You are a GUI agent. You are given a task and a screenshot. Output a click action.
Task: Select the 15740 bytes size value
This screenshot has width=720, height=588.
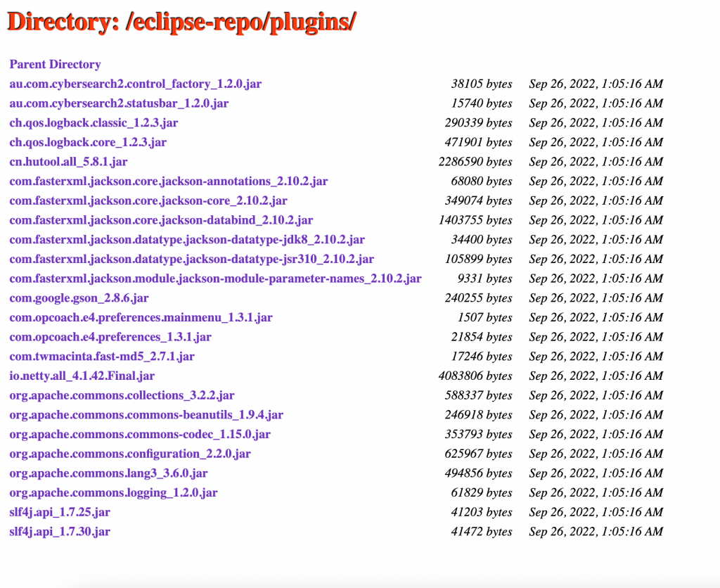(x=482, y=103)
